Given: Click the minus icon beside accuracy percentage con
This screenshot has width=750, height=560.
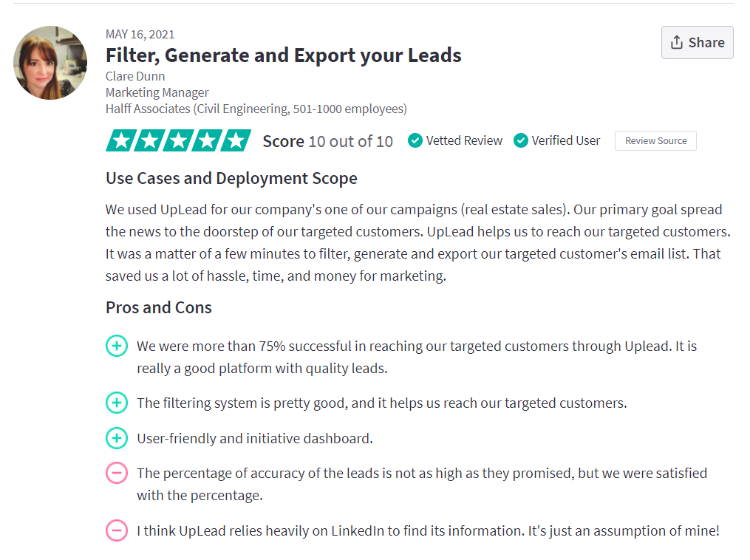Looking at the screenshot, I should pos(117,473).
